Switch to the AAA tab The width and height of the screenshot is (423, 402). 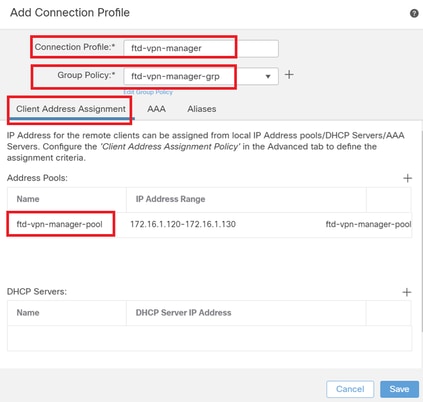click(156, 109)
